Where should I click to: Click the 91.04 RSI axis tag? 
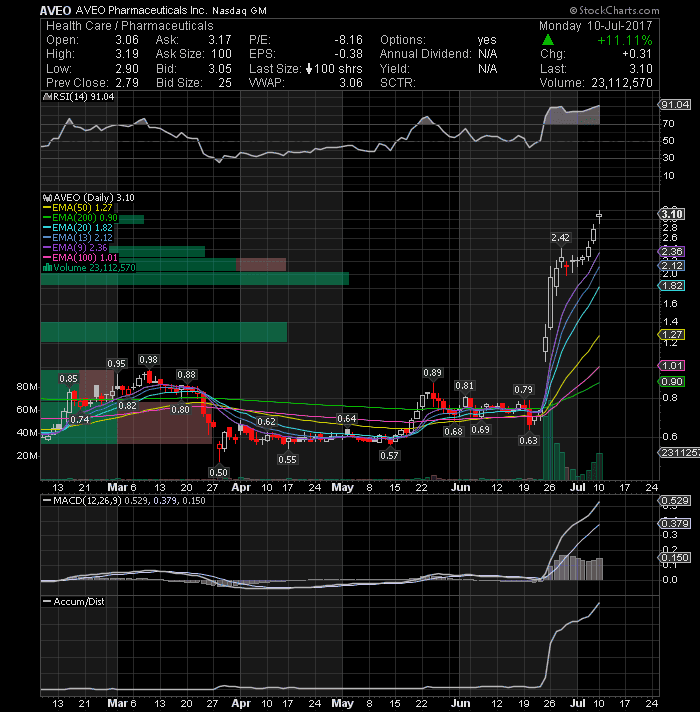(675, 104)
